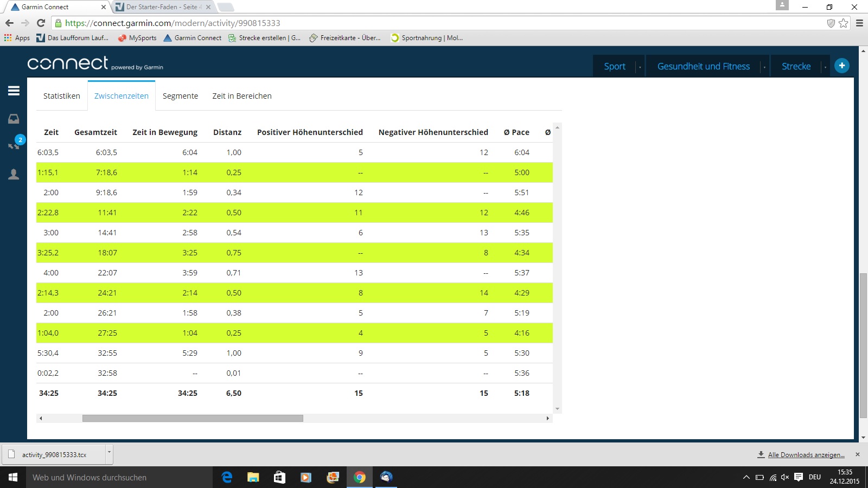868x488 pixels.
Task: Click the blue plus add button
Action: point(841,66)
